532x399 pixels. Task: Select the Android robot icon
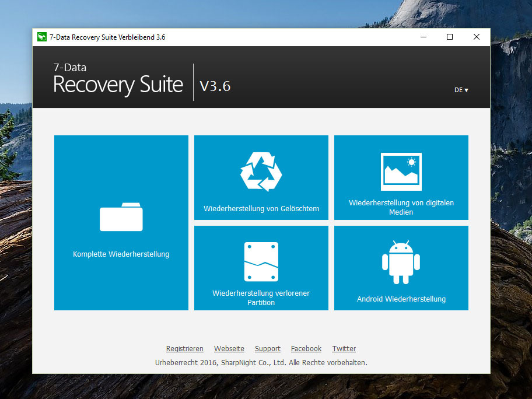point(401,261)
